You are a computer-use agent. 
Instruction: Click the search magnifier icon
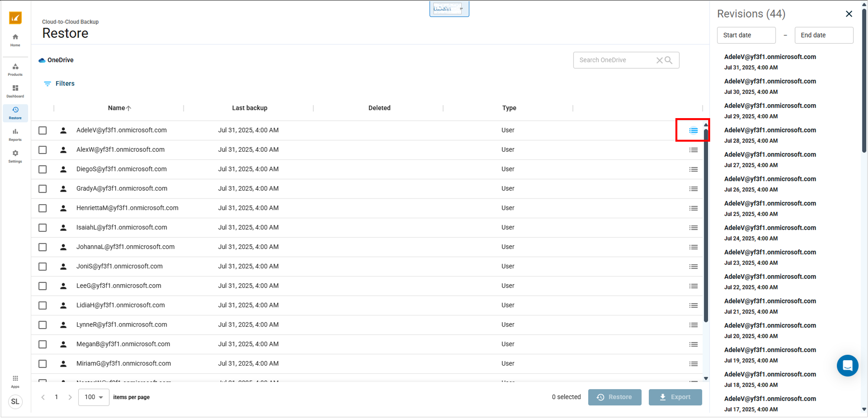click(x=669, y=60)
